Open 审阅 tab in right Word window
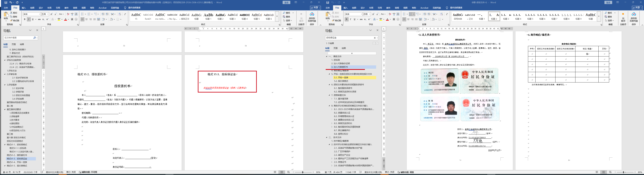This screenshot has height=175, width=644. (x=397, y=8)
